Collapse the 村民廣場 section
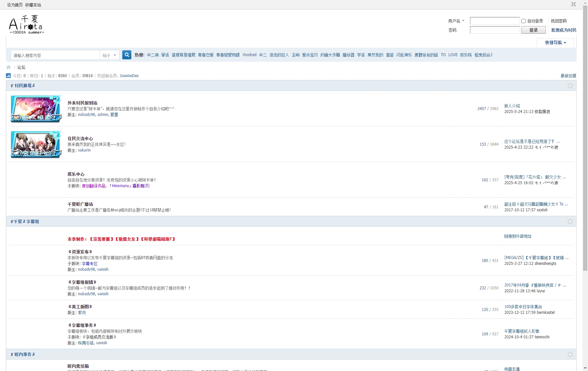Screen dimensions: 588x371 point(570,86)
